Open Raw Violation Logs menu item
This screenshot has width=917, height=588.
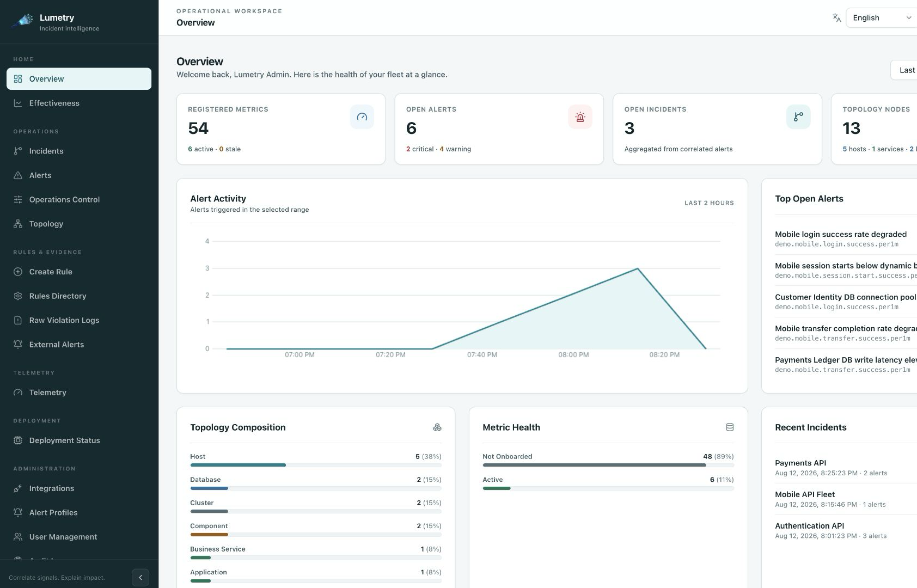(x=79, y=320)
